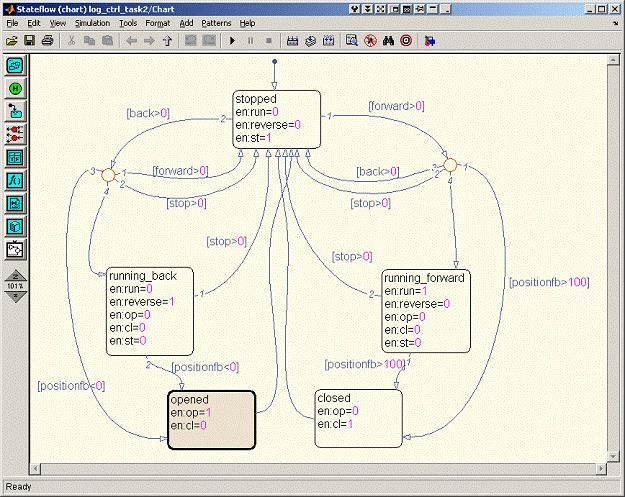Open the Patterns menu

[x=215, y=22]
